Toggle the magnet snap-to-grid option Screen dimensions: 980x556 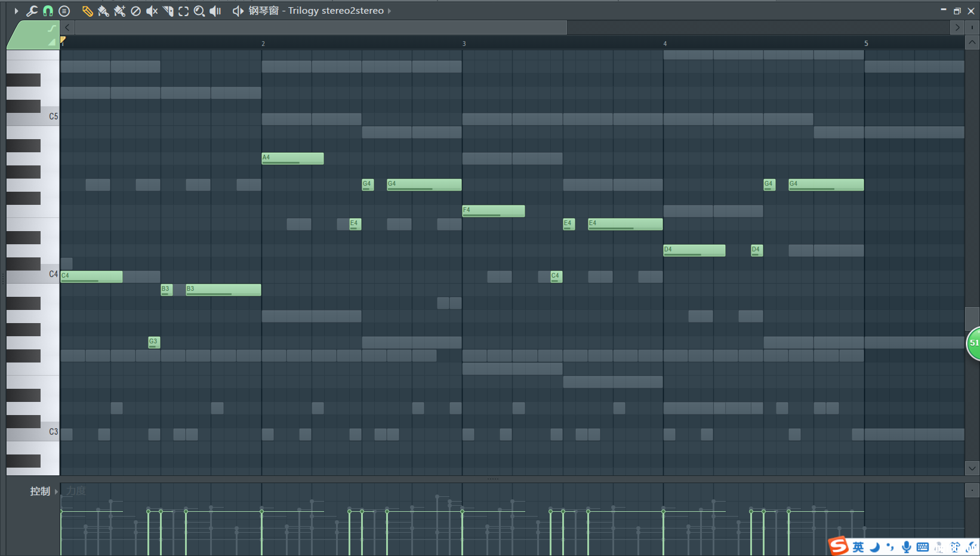point(48,11)
